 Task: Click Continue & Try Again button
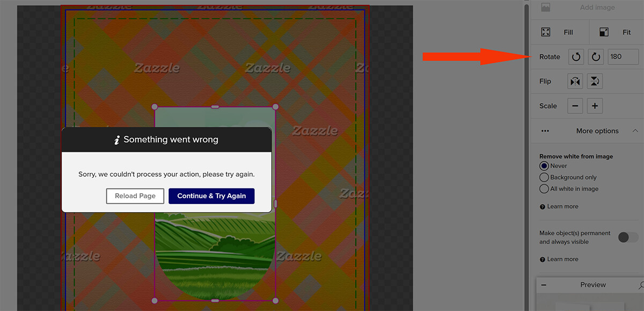point(211,196)
